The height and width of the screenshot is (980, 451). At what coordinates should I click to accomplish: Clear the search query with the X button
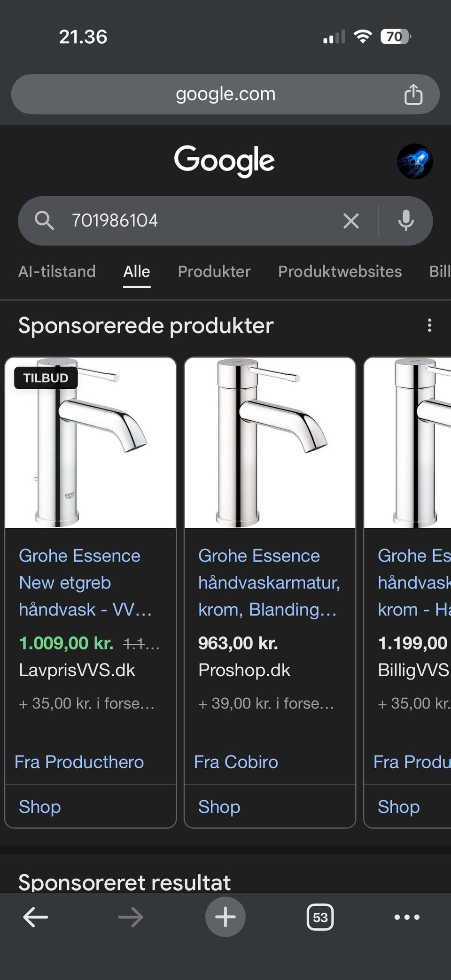pos(350,221)
